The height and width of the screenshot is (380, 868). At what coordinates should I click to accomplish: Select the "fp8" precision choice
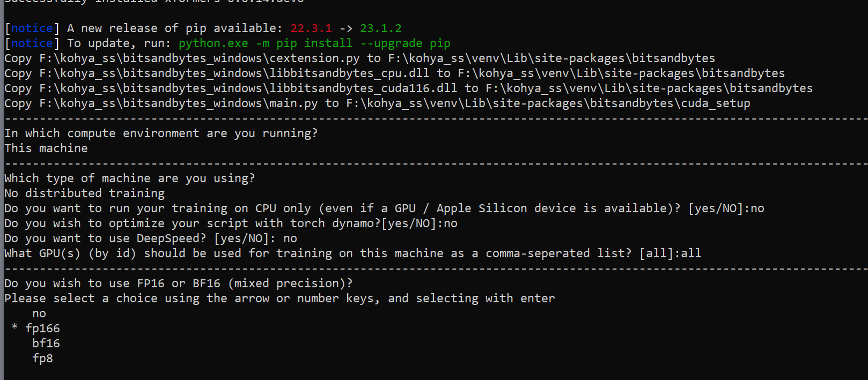[x=43, y=359]
